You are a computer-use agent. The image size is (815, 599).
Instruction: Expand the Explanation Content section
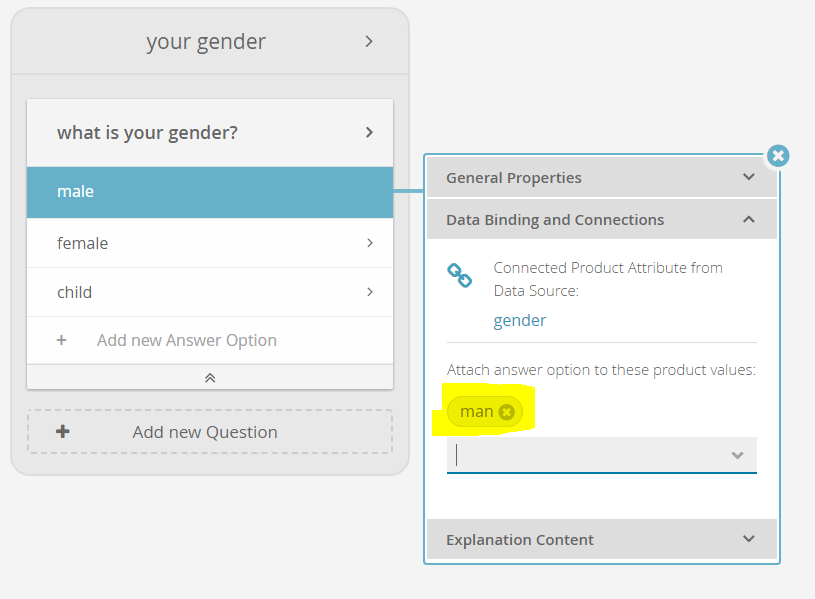(601, 539)
